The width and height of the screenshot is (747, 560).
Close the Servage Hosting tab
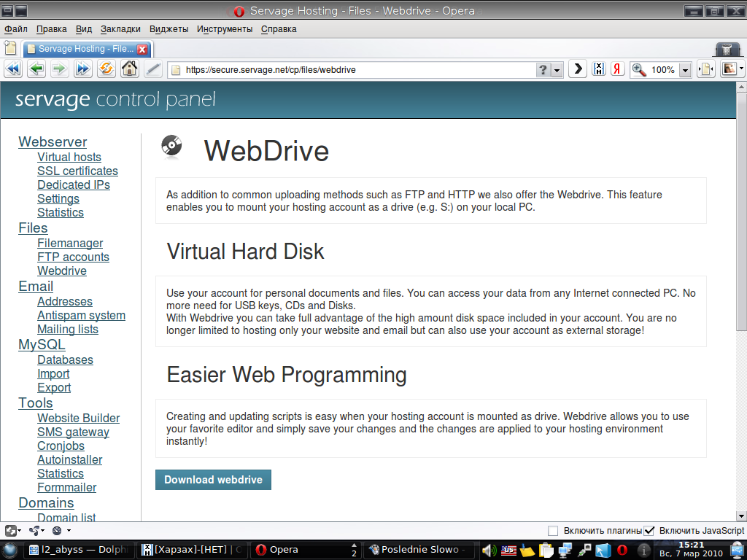142,49
